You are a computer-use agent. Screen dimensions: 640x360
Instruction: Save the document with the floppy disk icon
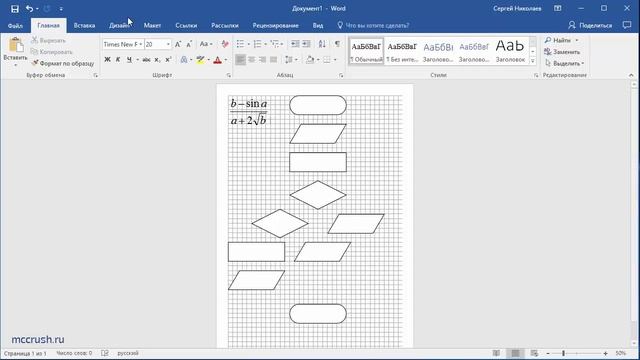coord(15,9)
